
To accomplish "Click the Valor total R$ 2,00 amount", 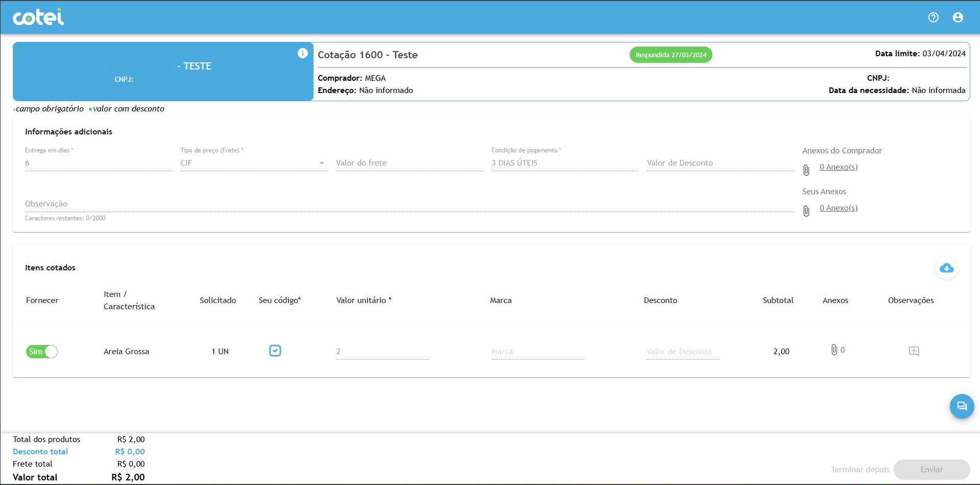I will 128,477.
